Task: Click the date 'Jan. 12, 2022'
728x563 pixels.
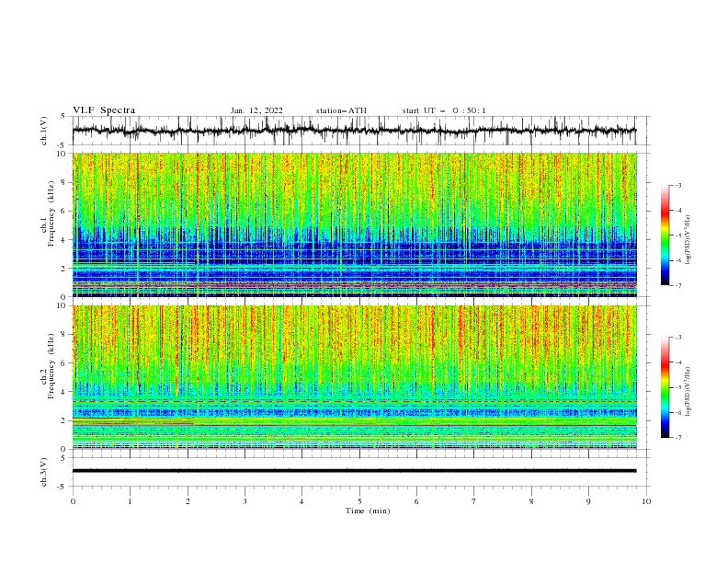Action: 256,110
